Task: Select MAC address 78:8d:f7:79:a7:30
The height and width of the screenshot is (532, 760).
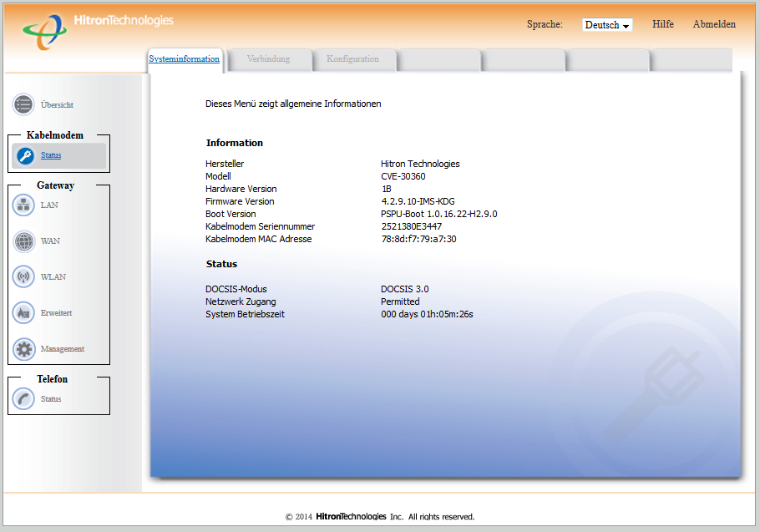Action: click(x=418, y=239)
